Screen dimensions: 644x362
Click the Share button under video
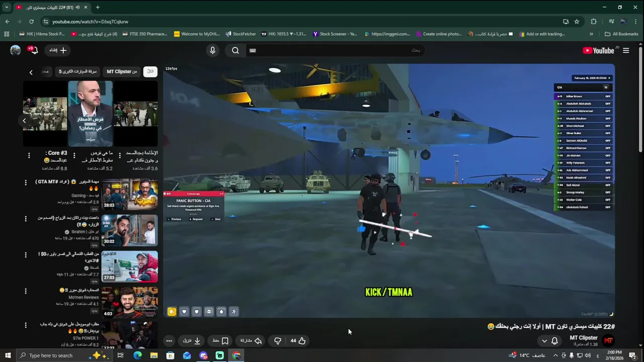click(251, 341)
